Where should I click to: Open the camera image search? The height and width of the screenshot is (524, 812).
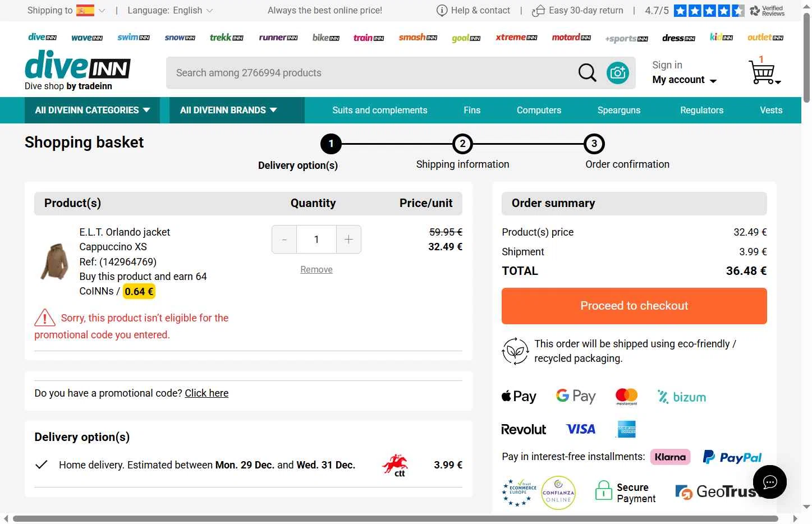coord(618,73)
